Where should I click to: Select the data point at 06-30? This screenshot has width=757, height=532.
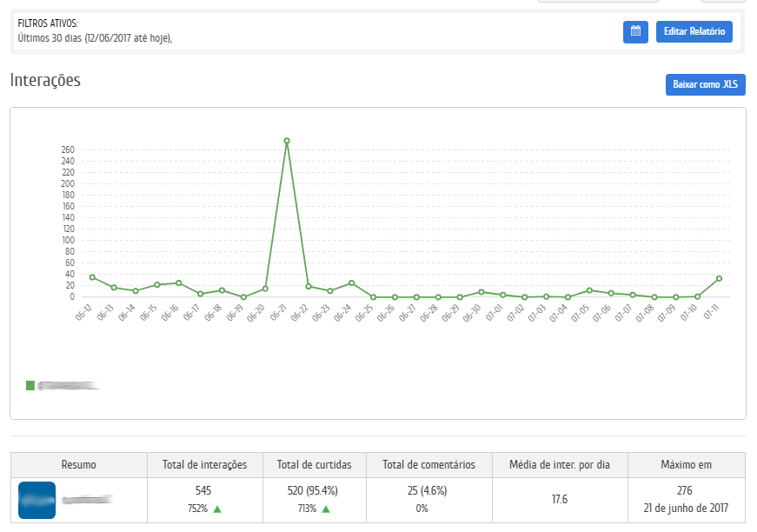tap(481, 292)
